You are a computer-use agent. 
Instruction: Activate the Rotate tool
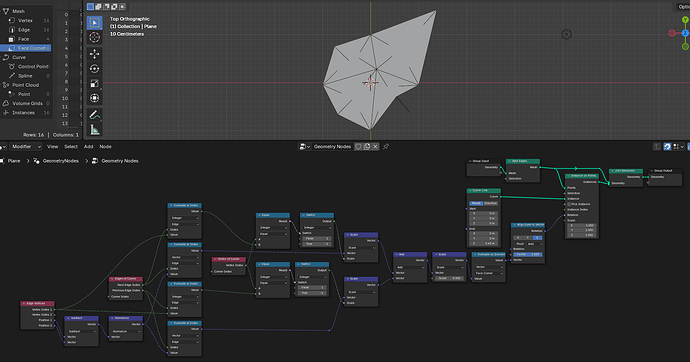[x=95, y=69]
